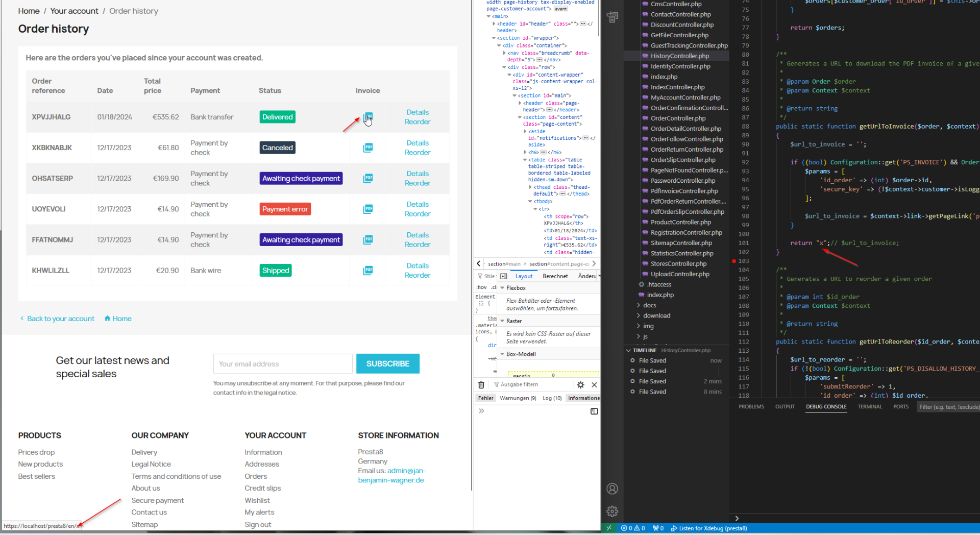The width and height of the screenshot is (980, 535).
Task: Select HistoryController.php file icon in explorer
Action: pyautogui.click(x=645, y=56)
